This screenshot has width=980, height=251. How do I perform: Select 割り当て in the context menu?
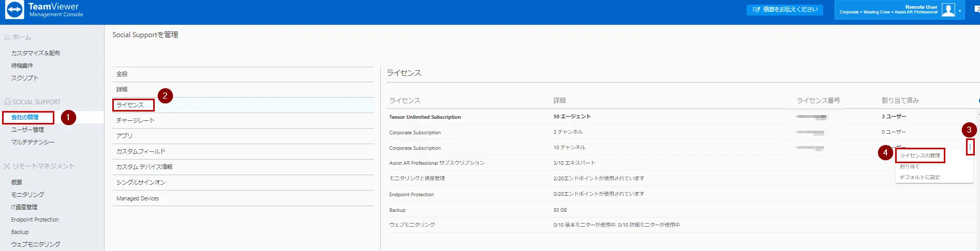(910, 166)
